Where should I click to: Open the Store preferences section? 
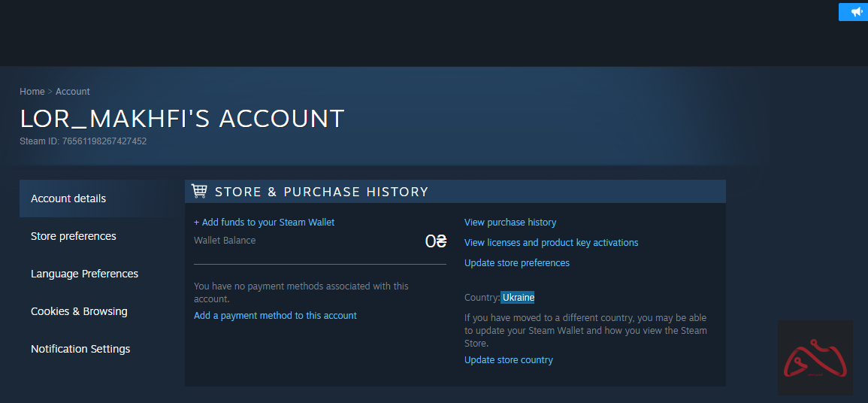tap(74, 236)
